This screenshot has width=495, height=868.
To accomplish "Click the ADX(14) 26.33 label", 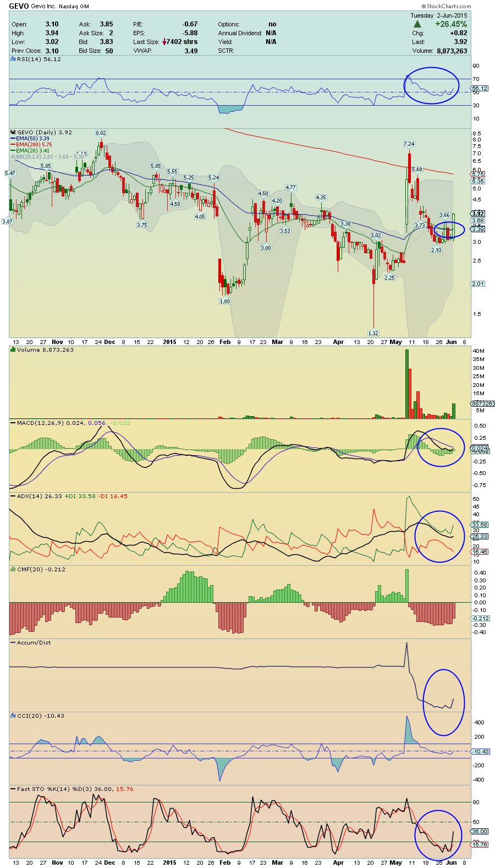I will pos(40,496).
